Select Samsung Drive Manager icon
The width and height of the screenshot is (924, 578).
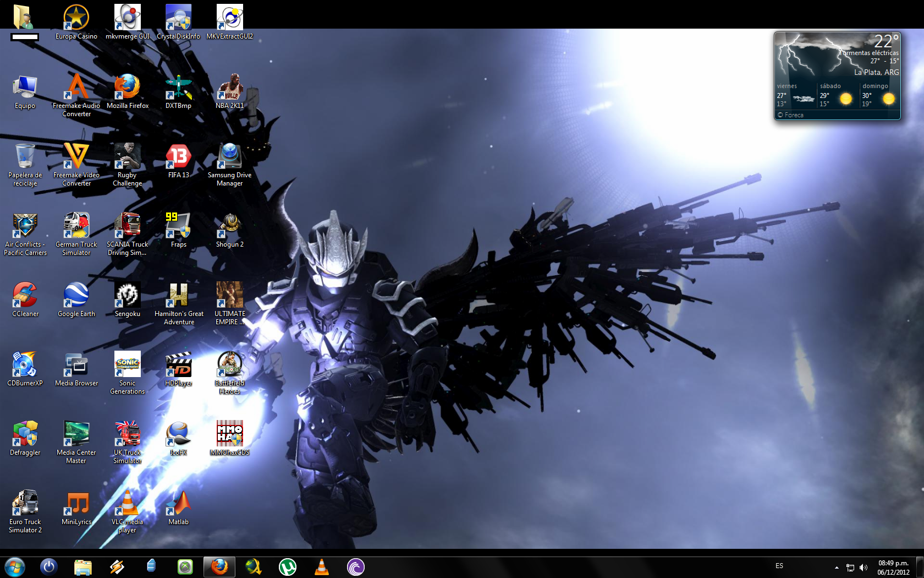click(230, 165)
